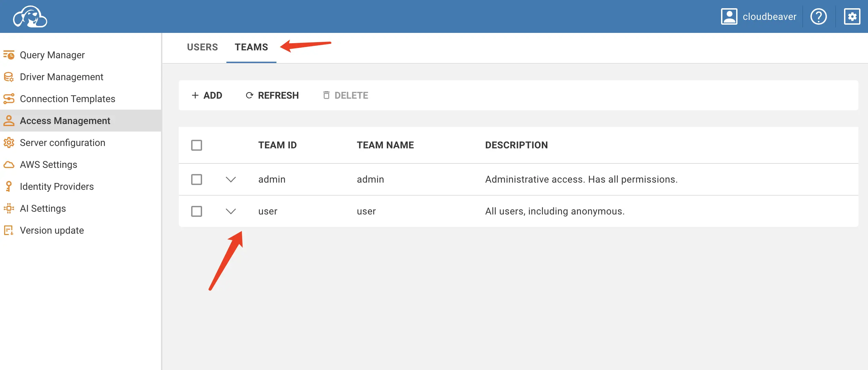The width and height of the screenshot is (868, 370).
Task: Open the help question mark icon
Action: point(818,16)
